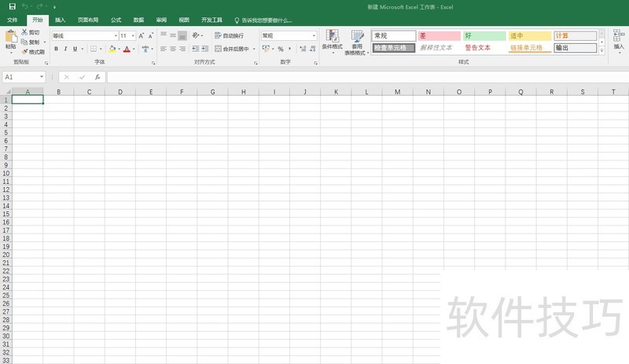Switch to the Data (数据) tab

(139, 20)
